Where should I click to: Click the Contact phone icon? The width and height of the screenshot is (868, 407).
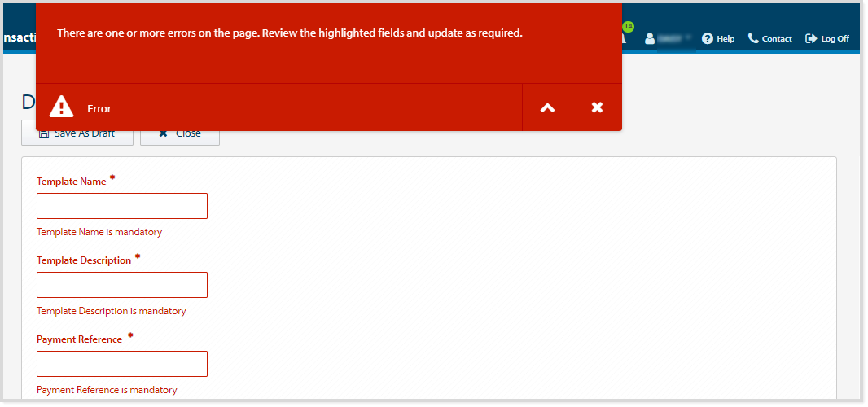coord(753,38)
